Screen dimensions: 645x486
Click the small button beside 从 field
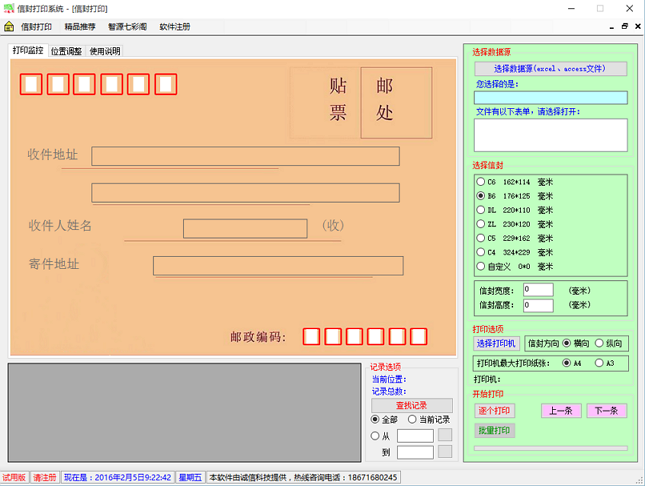coord(445,435)
